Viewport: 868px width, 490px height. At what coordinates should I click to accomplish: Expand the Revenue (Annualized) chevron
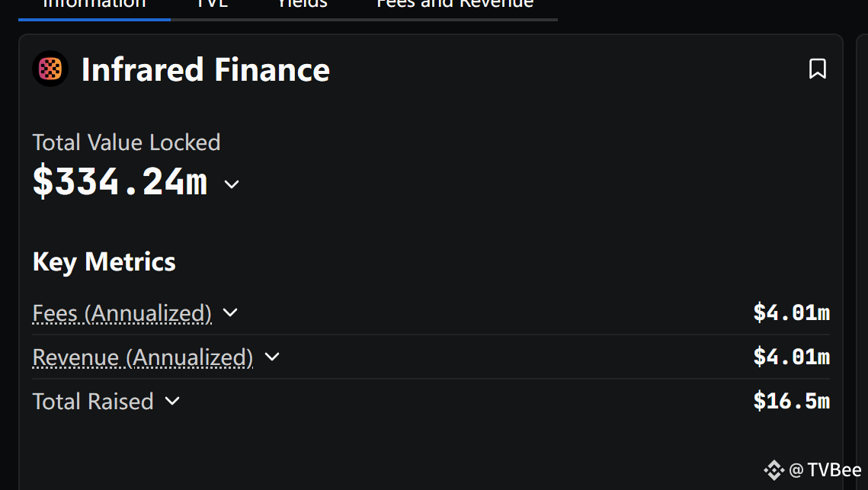(x=272, y=357)
